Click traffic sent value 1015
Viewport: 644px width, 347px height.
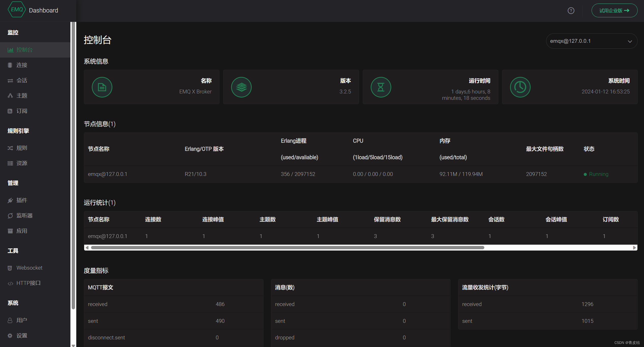pyautogui.click(x=588, y=321)
